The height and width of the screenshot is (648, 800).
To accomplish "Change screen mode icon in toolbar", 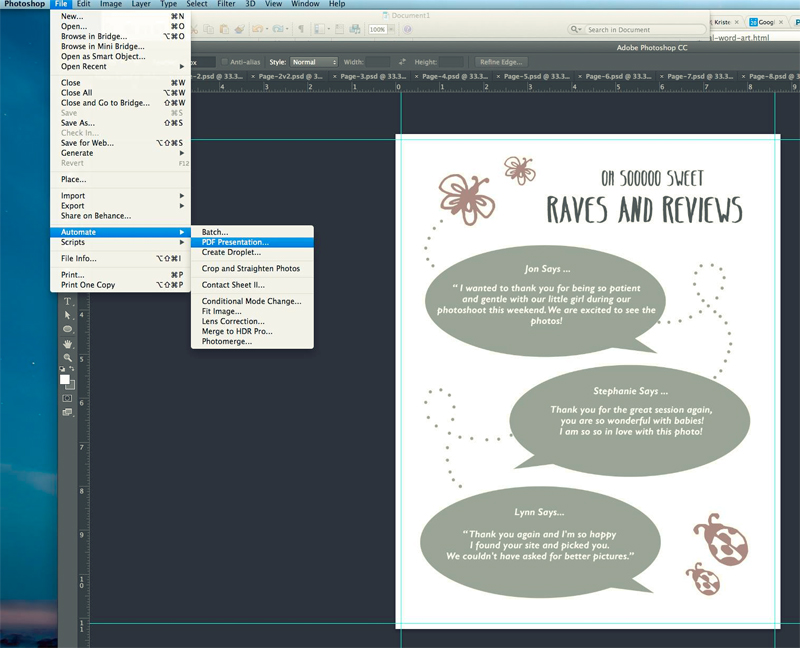I will (x=67, y=412).
